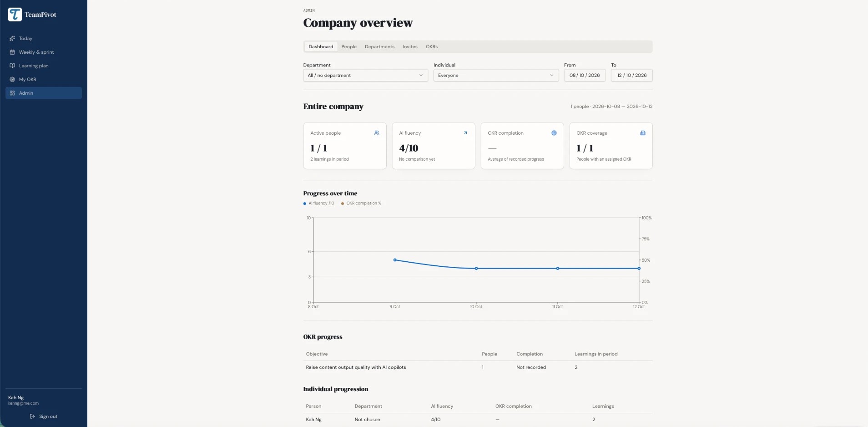
Task: Switch to the OKRs tab
Action: [x=432, y=46]
